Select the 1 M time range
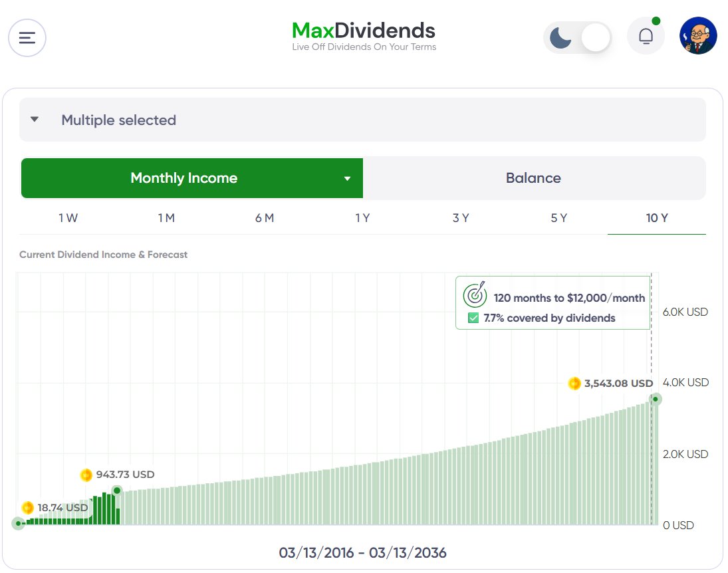This screenshot has height=573, width=728. (166, 218)
